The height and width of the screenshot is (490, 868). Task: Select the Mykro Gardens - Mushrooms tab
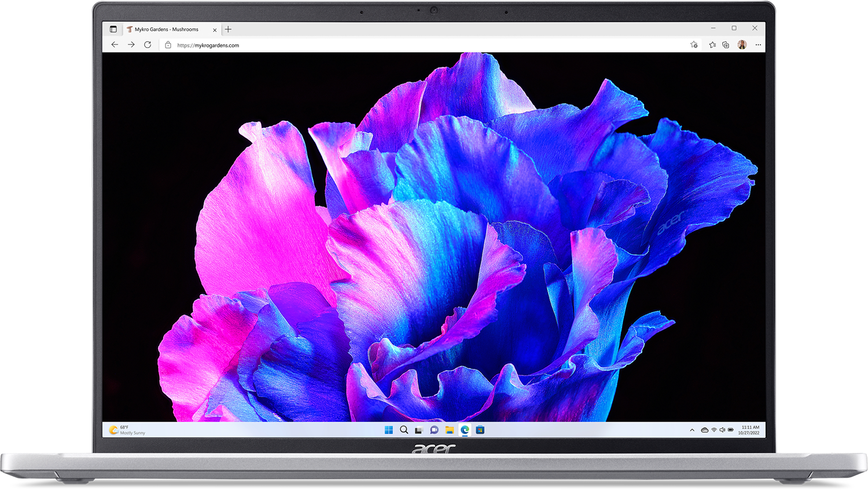(x=166, y=29)
